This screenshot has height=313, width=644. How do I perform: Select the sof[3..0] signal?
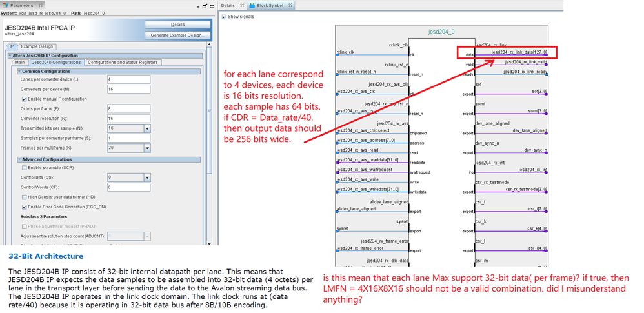click(x=538, y=92)
